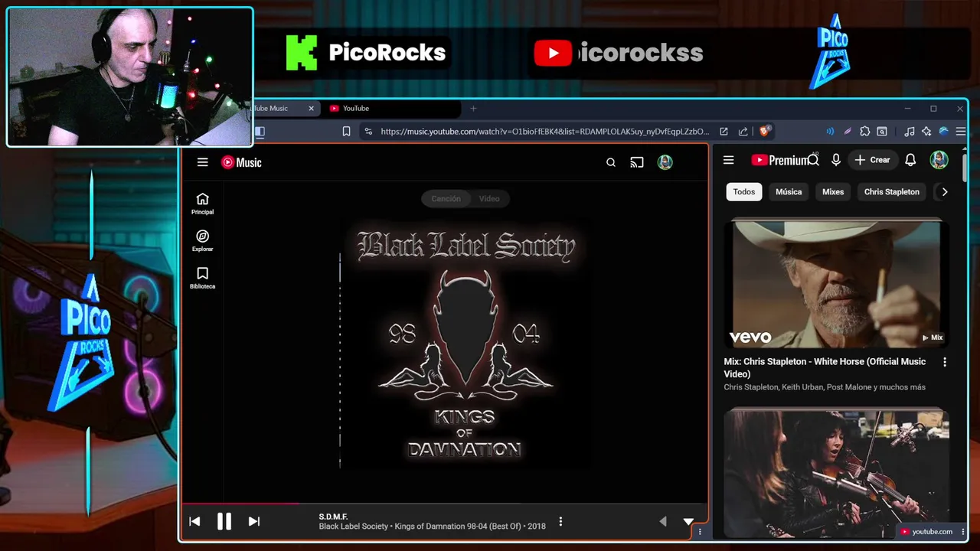Open side panel three-dot options by youtube.com
Screen dimensions: 980x551
(x=963, y=532)
